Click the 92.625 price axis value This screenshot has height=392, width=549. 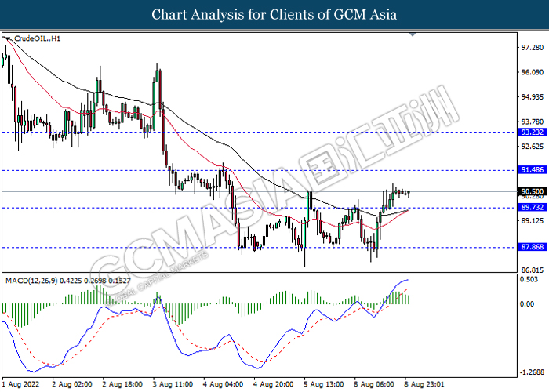pyautogui.click(x=533, y=146)
